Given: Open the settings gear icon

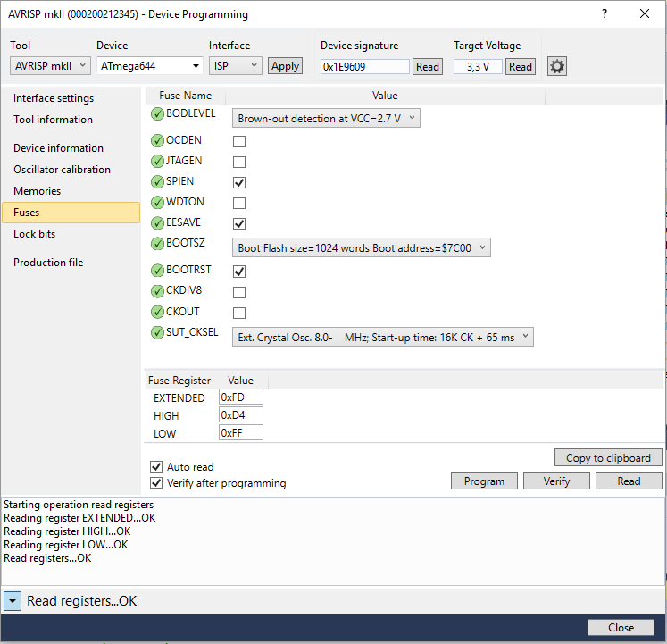Looking at the screenshot, I should 557,66.
